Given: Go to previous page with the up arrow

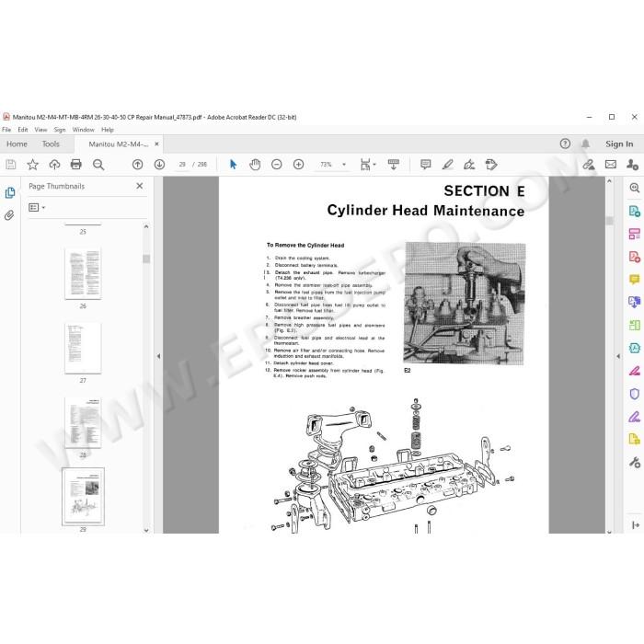Looking at the screenshot, I should (x=138, y=165).
